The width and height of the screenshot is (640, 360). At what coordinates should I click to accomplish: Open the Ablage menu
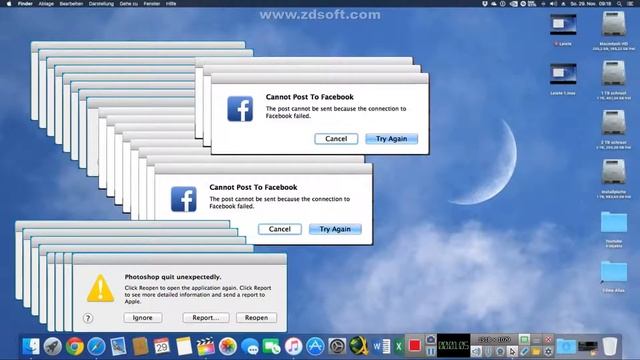click(x=46, y=4)
